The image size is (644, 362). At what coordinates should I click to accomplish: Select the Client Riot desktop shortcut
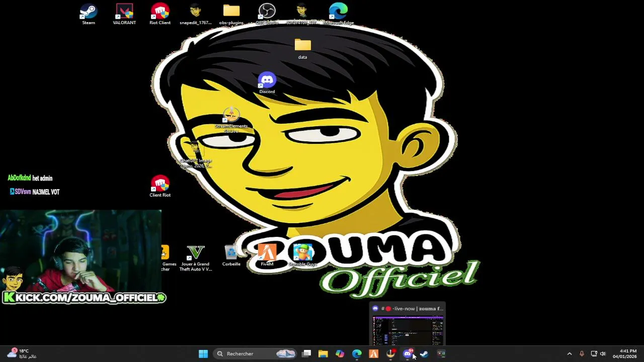click(x=160, y=187)
